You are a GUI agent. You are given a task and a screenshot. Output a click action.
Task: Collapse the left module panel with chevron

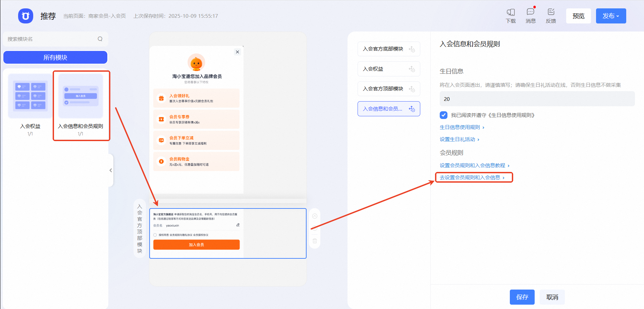tap(111, 170)
